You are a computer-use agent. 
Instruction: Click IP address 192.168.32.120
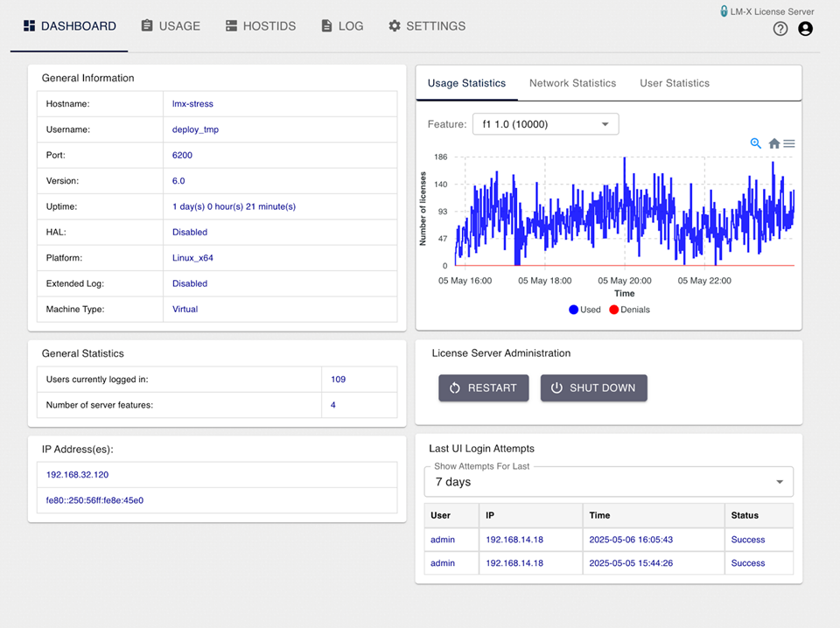(x=77, y=475)
